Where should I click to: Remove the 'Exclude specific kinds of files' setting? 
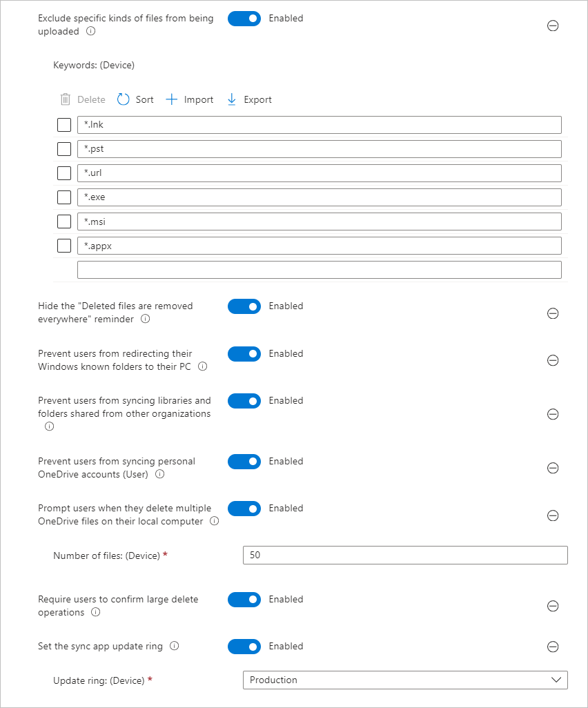[552, 26]
